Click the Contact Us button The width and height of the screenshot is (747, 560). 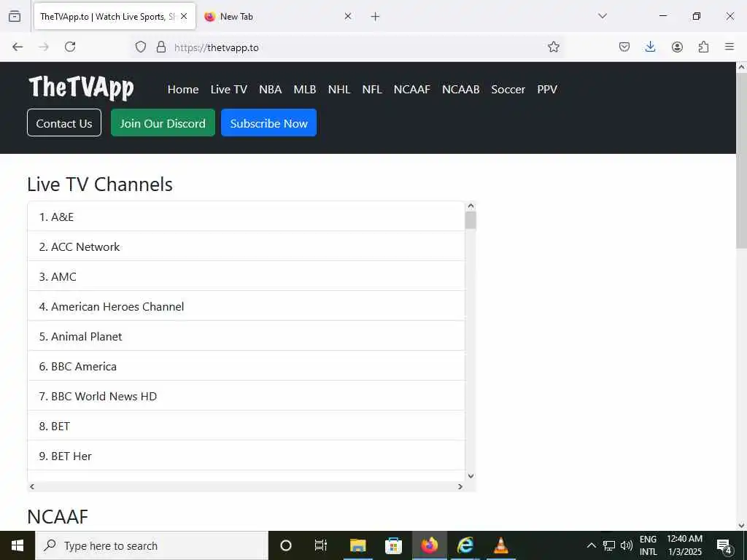pos(64,122)
